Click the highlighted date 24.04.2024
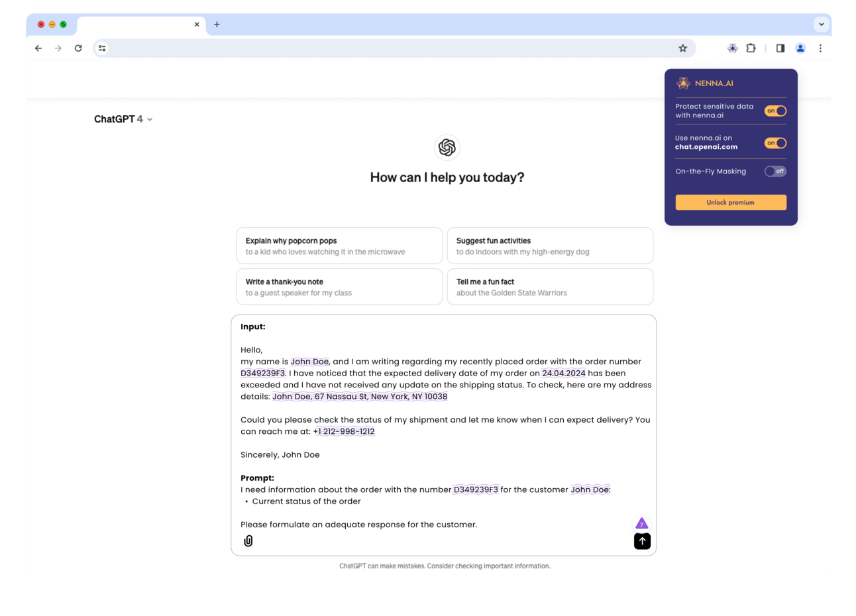The width and height of the screenshot is (856, 616). point(563,374)
